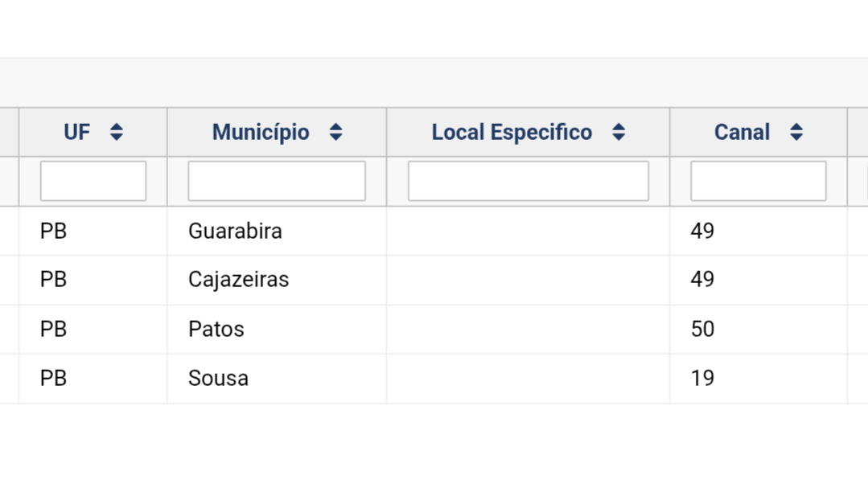Sort by Local Especifico arrows icon

pos(619,132)
